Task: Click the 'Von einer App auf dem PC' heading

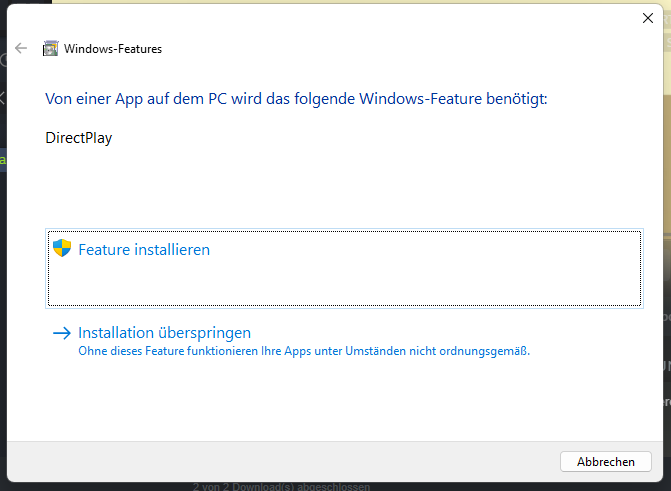Action: (296, 99)
